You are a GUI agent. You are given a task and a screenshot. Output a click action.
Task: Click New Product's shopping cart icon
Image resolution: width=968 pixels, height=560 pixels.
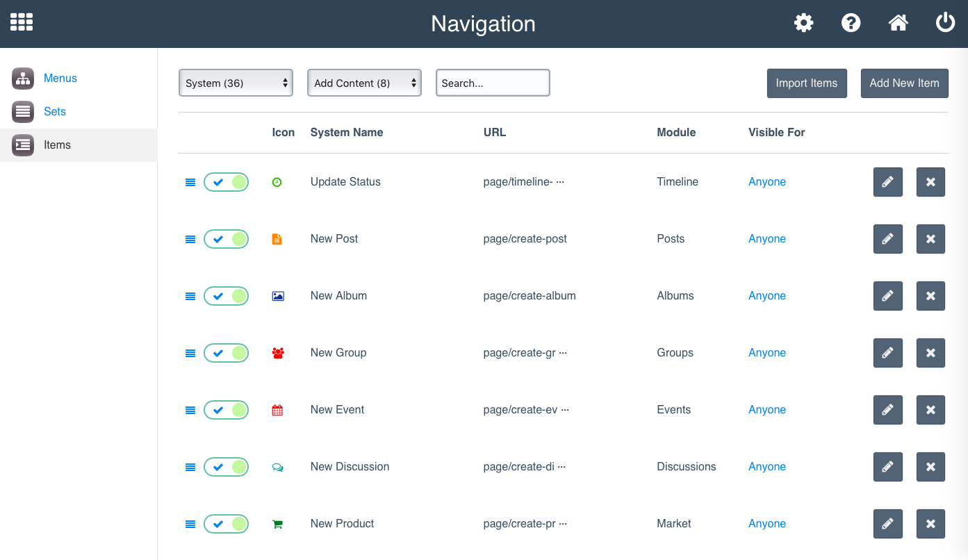pos(277,523)
